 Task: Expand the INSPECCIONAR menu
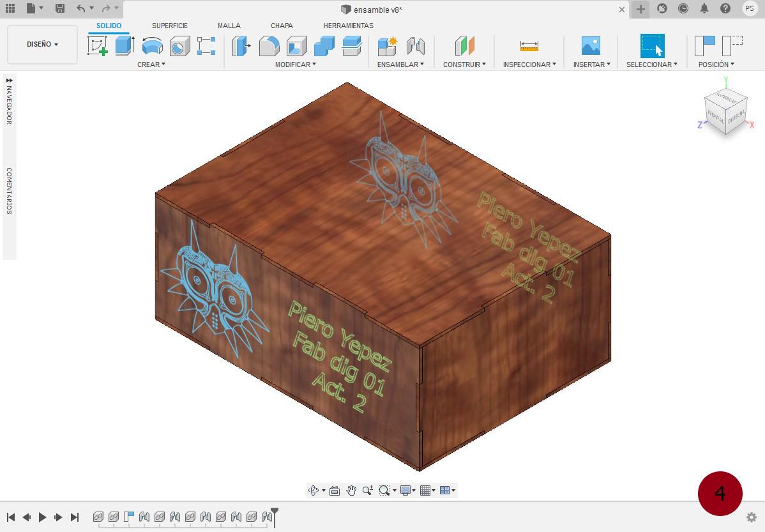pos(530,65)
